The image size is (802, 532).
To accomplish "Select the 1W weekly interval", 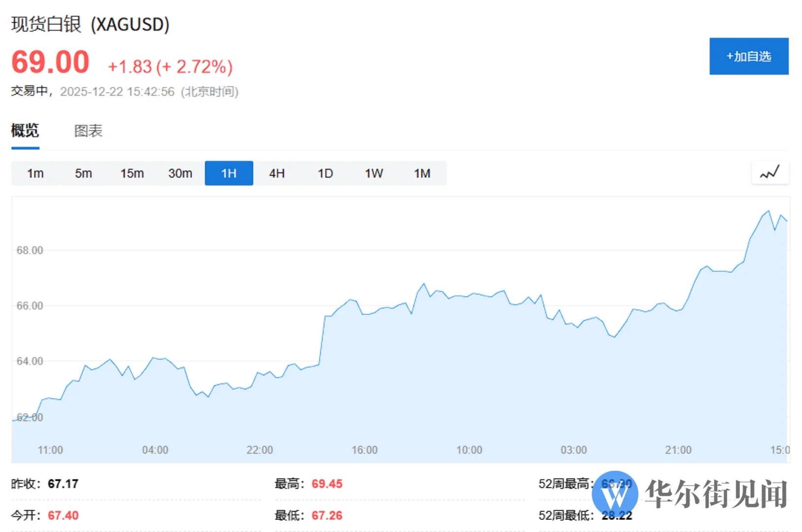I will [x=374, y=173].
